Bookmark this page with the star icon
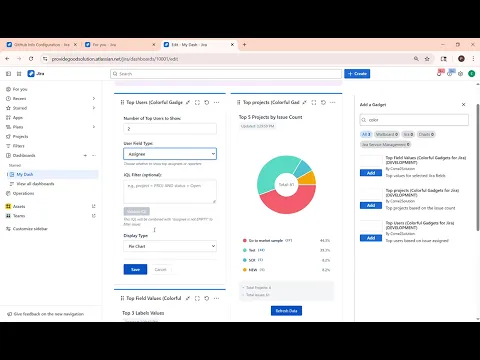The width and height of the screenshot is (480, 360). point(427,59)
